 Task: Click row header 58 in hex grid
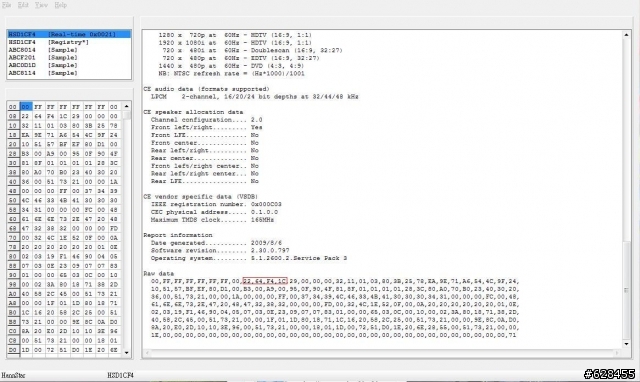(x=13, y=210)
